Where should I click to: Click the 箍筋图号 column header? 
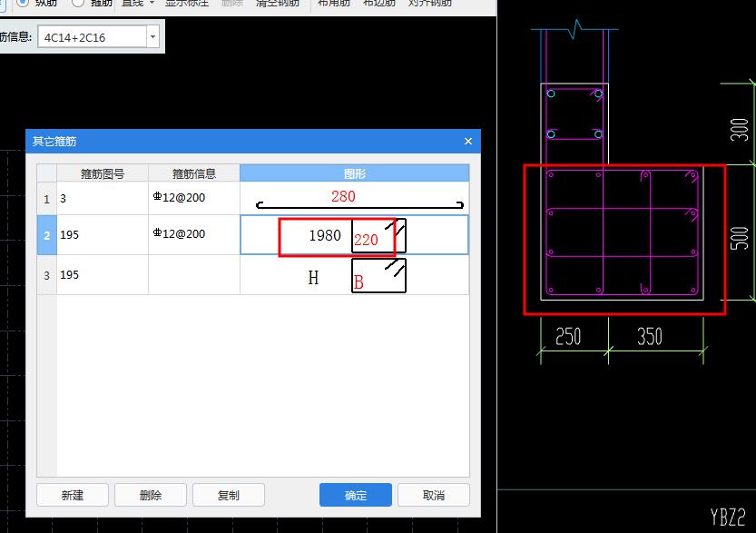pos(103,173)
